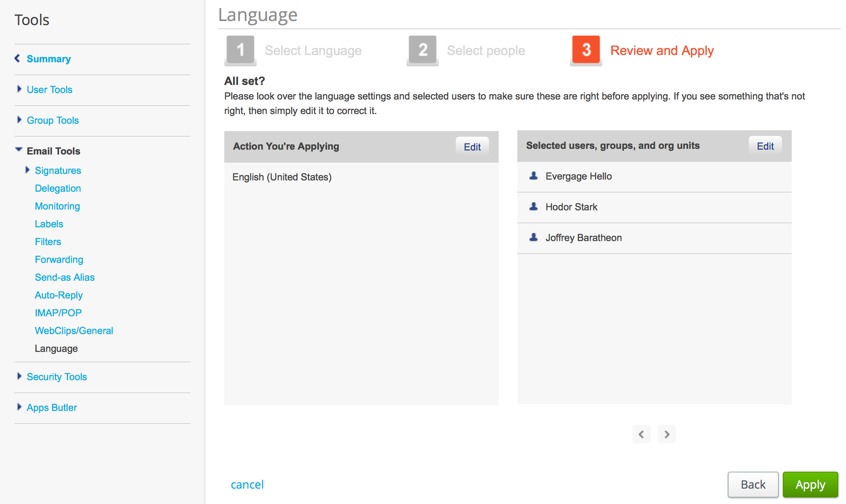Select the Hodor Stark user row
The width and height of the screenshot is (846, 504).
click(654, 208)
